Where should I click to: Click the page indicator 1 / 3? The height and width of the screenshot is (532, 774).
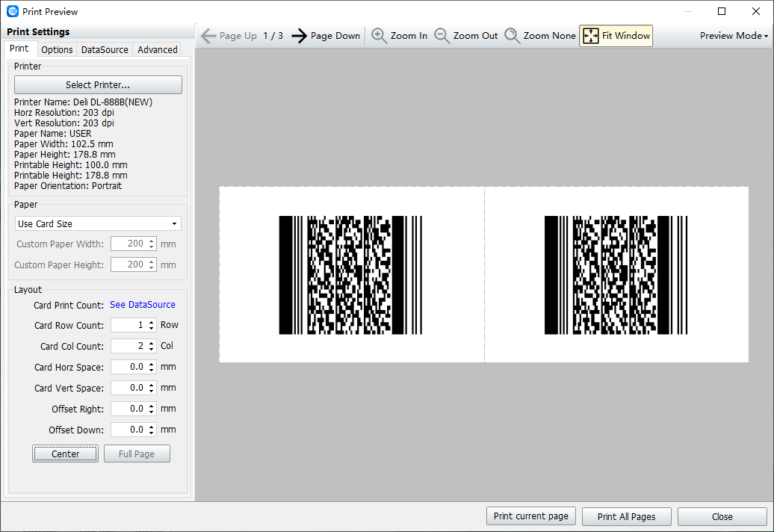pyautogui.click(x=273, y=36)
